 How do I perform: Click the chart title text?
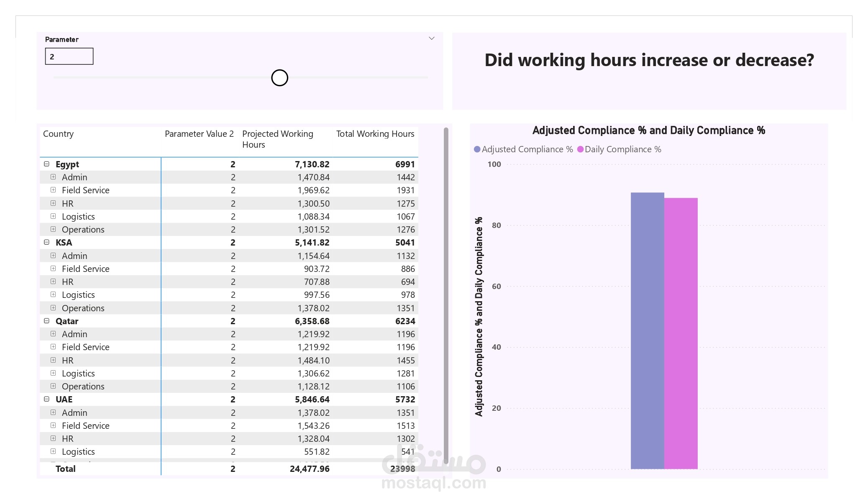click(x=648, y=131)
